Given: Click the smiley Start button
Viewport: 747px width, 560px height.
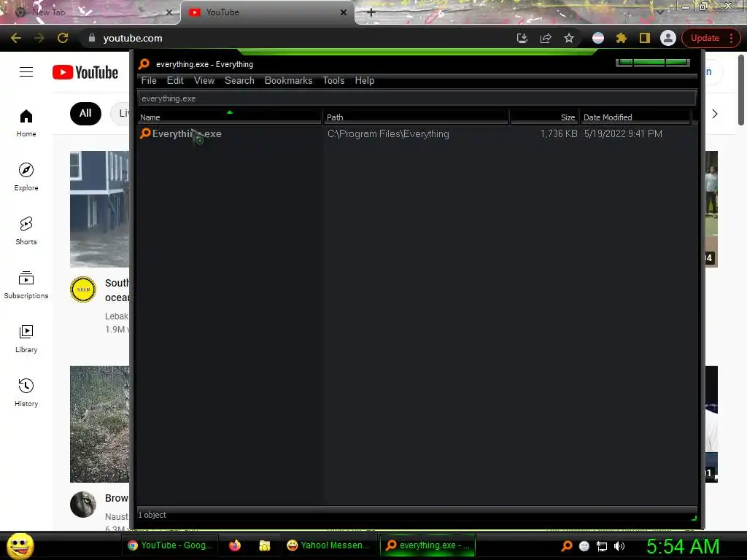Looking at the screenshot, I should pos(20,545).
